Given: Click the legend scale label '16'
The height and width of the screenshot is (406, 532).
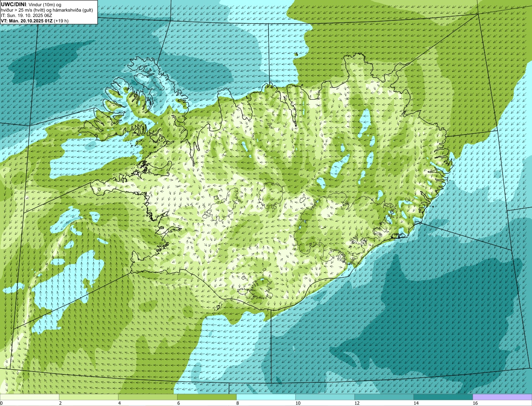Looking at the screenshot, I should tap(475, 403).
